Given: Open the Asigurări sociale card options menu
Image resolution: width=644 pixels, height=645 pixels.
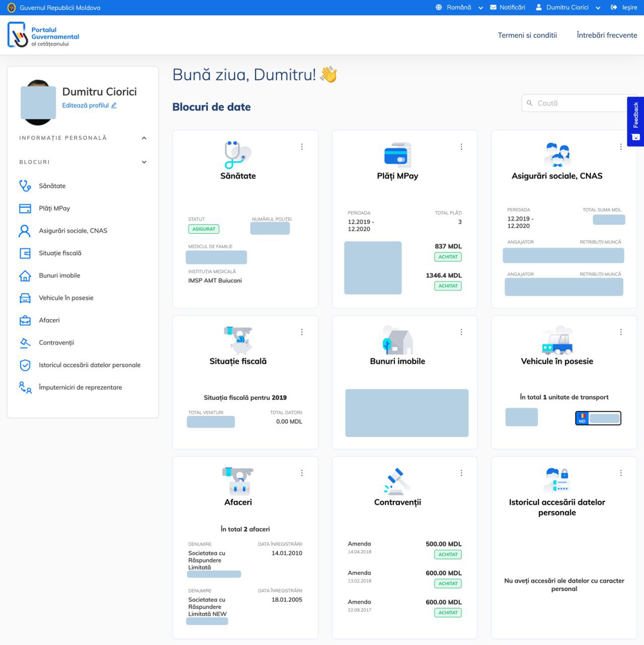Looking at the screenshot, I should pyautogui.click(x=621, y=147).
